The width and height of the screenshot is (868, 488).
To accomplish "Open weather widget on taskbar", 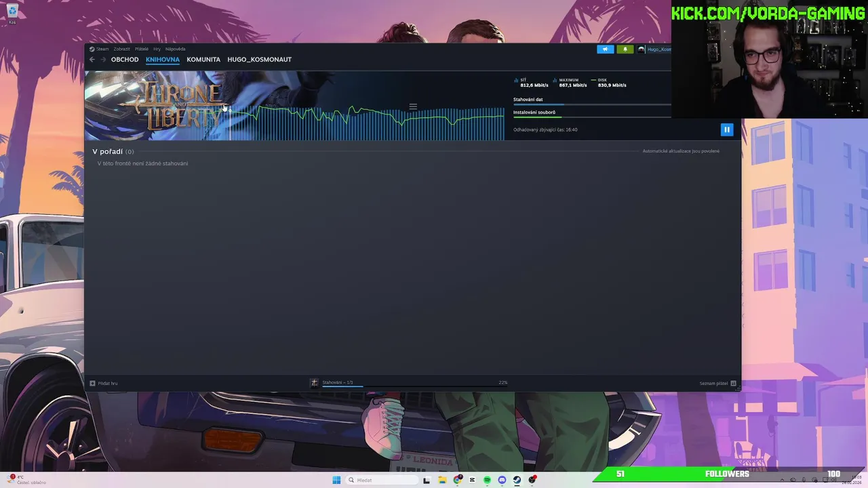I will click(27, 480).
